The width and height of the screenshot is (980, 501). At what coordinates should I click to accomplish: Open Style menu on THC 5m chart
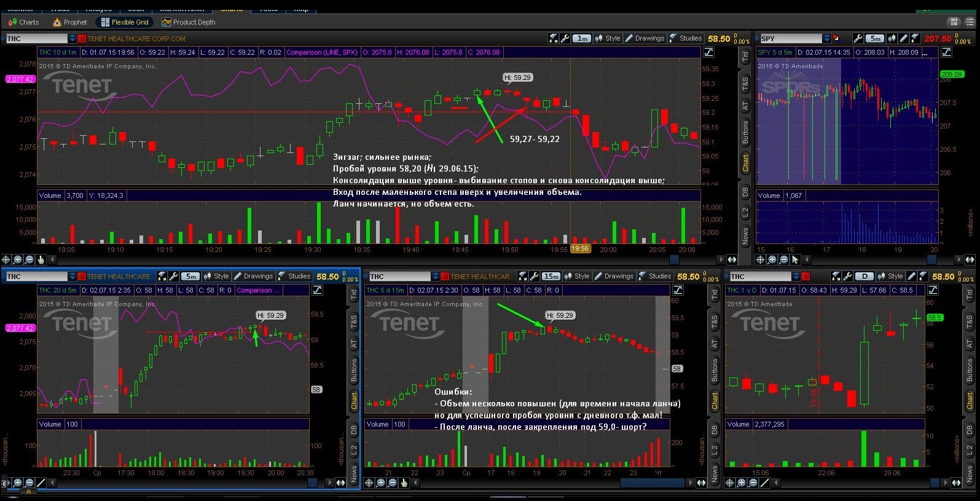tap(216, 276)
